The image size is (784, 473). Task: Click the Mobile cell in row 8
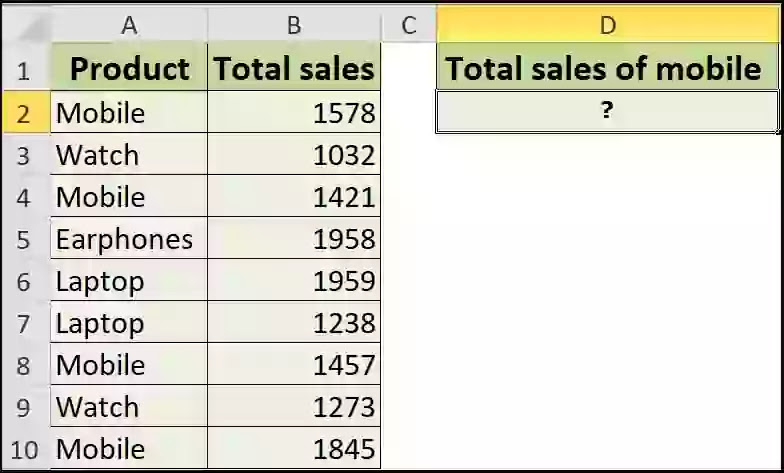(129, 364)
